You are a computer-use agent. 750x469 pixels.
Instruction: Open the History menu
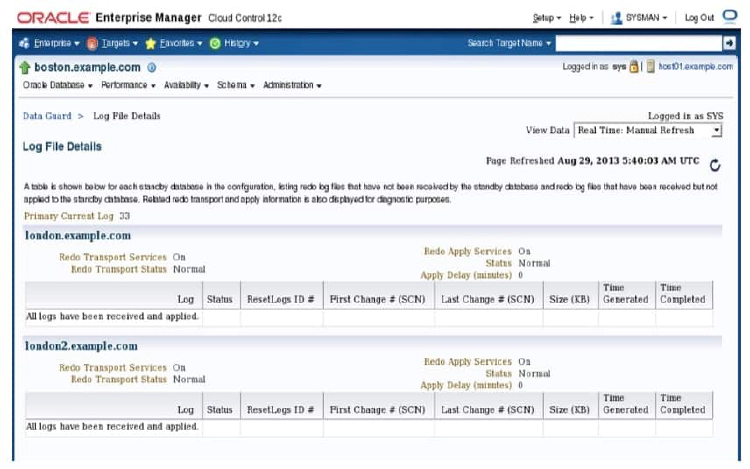[242, 43]
